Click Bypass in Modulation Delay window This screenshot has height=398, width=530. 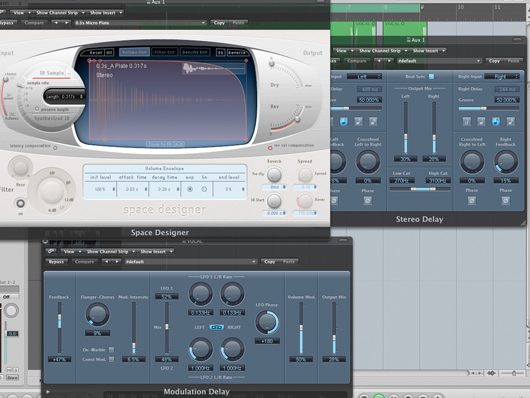56,261
